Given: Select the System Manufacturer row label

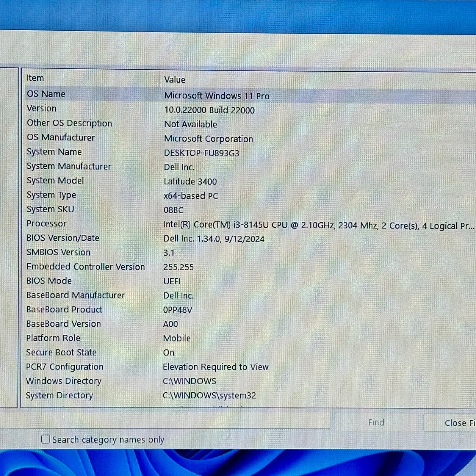Looking at the screenshot, I should (x=69, y=166).
